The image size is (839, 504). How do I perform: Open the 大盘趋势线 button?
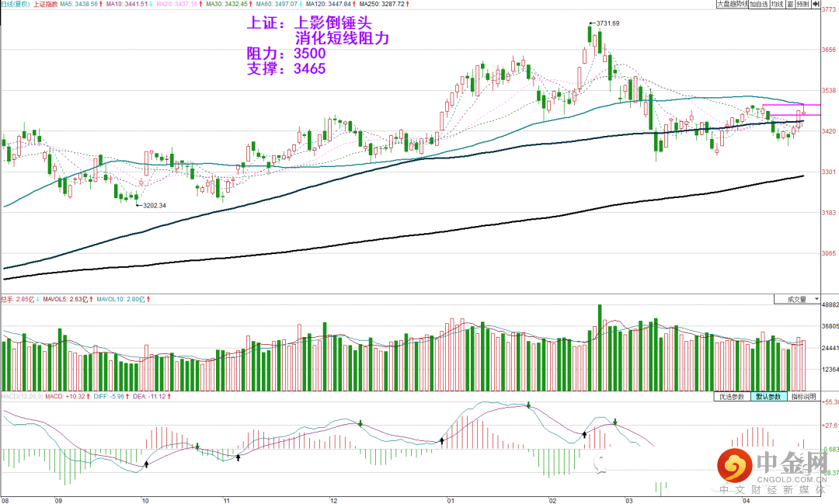coord(733,4)
